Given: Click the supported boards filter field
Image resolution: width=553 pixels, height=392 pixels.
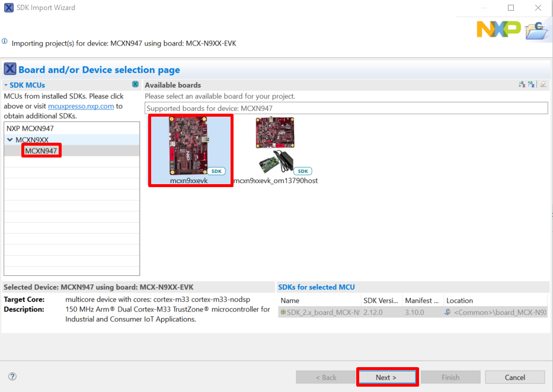Looking at the screenshot, I should [346, 108].
